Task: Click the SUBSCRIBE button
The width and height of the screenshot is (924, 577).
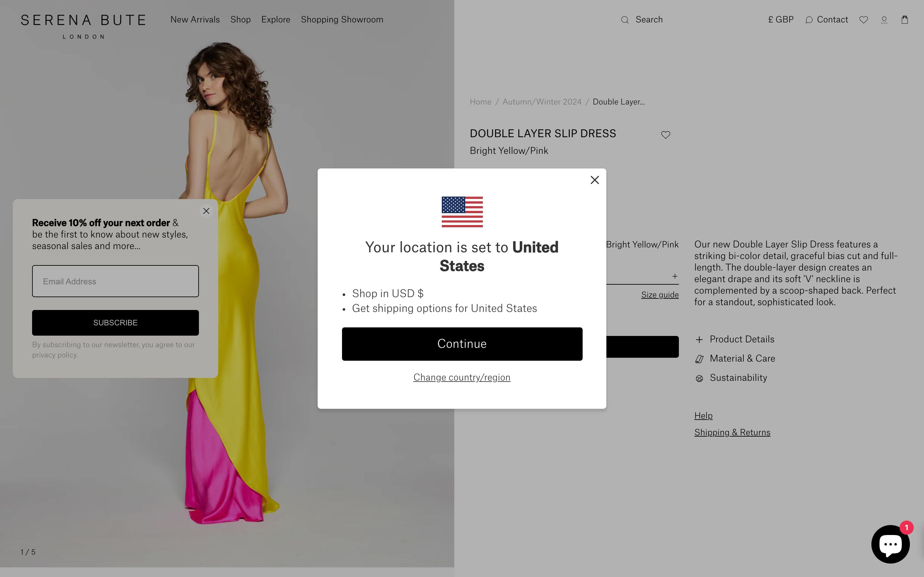Action: coord(115,323)
